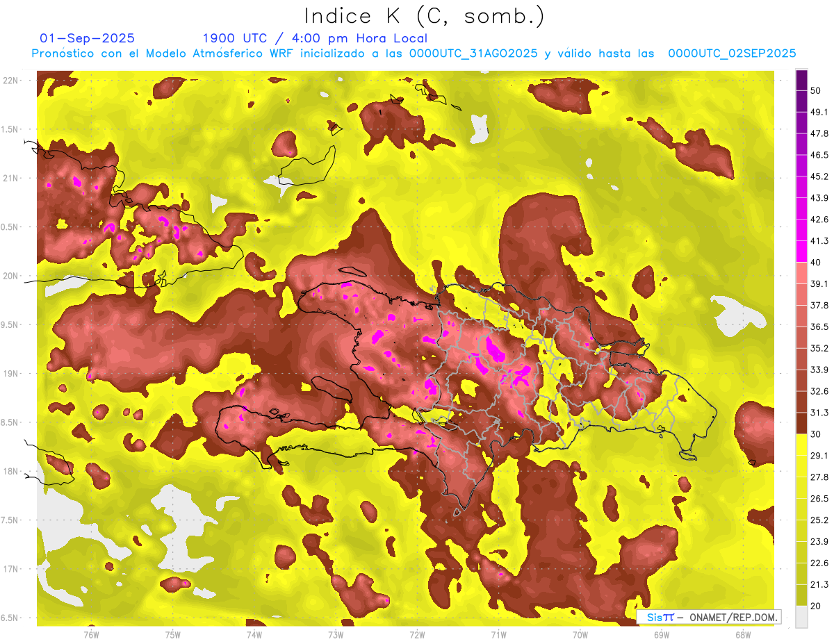Click the legend value '20'
Screen dimensions: 834x644
click(816, 606)
